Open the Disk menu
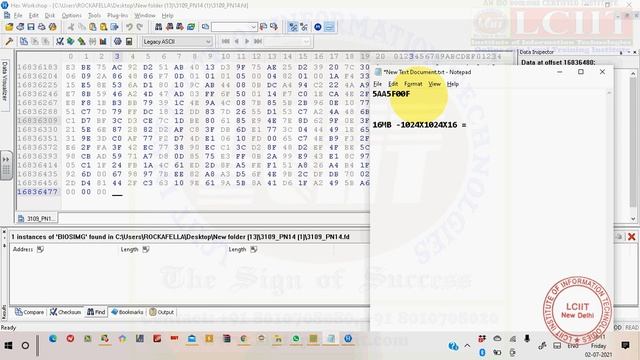 [50, 16]
